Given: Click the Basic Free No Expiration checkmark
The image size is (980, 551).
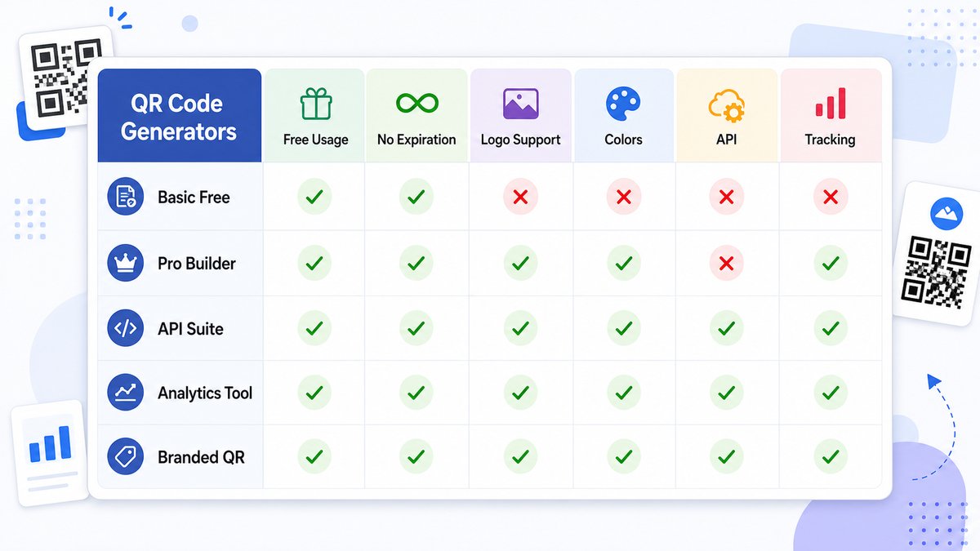Looking at the screenshot, I should click(416, 198).
